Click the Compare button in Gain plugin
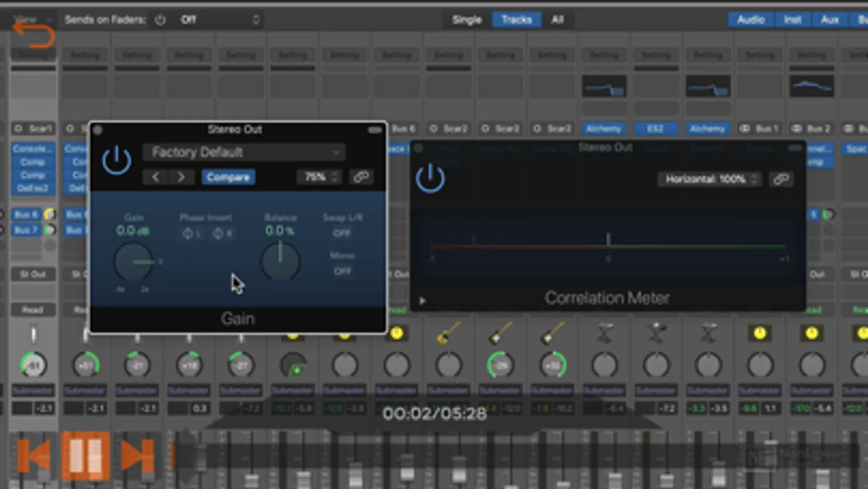The height and width of the screenshot is (489, 868). click(228, 177)
